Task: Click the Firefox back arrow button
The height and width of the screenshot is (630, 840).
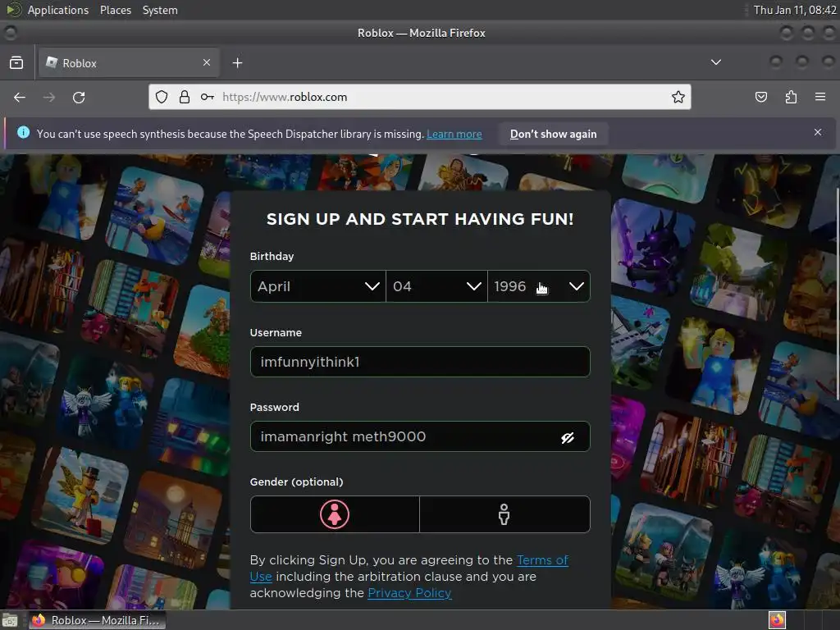Action: pos(20,97)
